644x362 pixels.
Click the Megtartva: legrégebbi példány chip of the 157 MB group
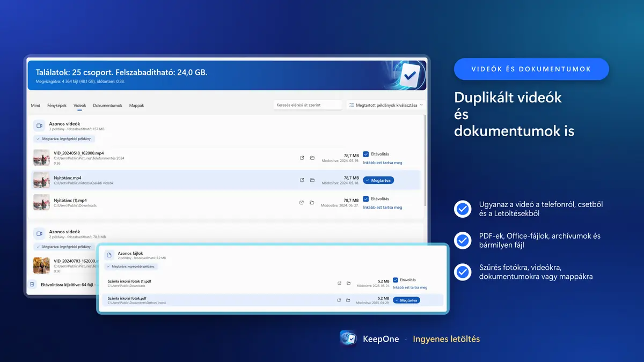tap(64, 139)
